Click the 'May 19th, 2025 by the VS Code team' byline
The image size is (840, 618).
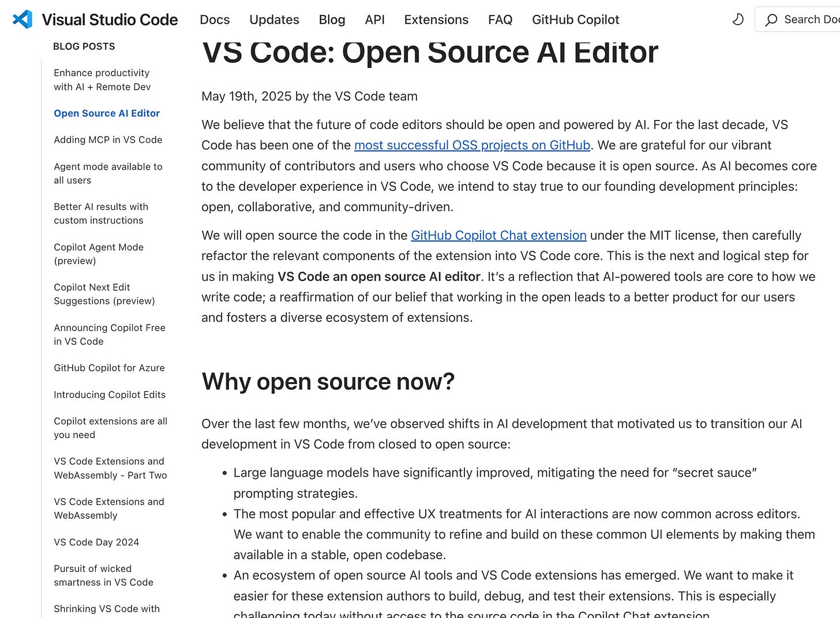coord(309,96)
